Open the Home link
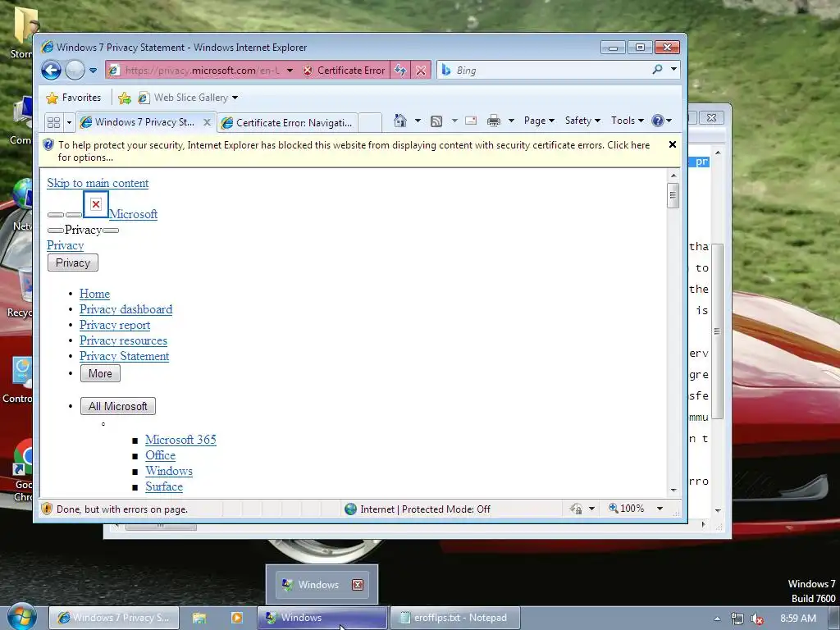Image resolution: width=840 pixels, height=630 pixels. tap(95, 294)
